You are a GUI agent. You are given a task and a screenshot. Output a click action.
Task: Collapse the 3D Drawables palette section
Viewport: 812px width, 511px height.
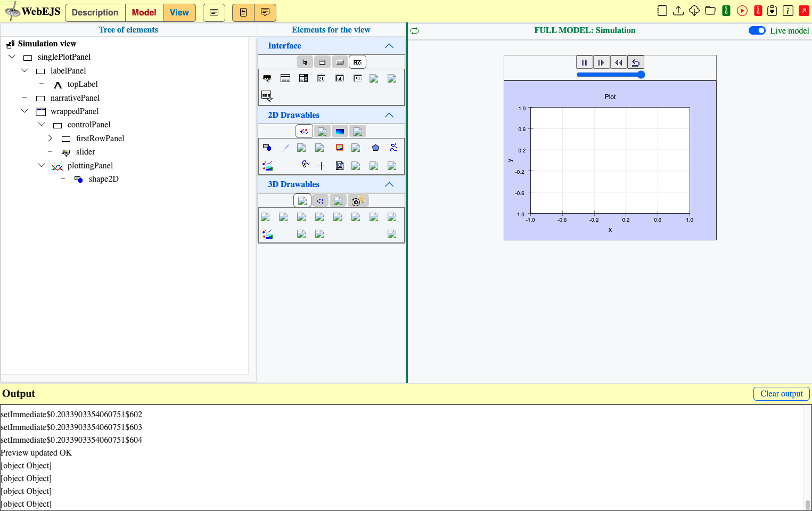coord(389,184)
